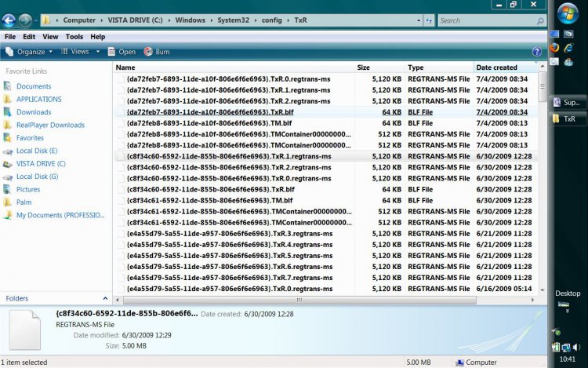
Task: Click the volume speaker tray icon
Action: tap(575, 348)
